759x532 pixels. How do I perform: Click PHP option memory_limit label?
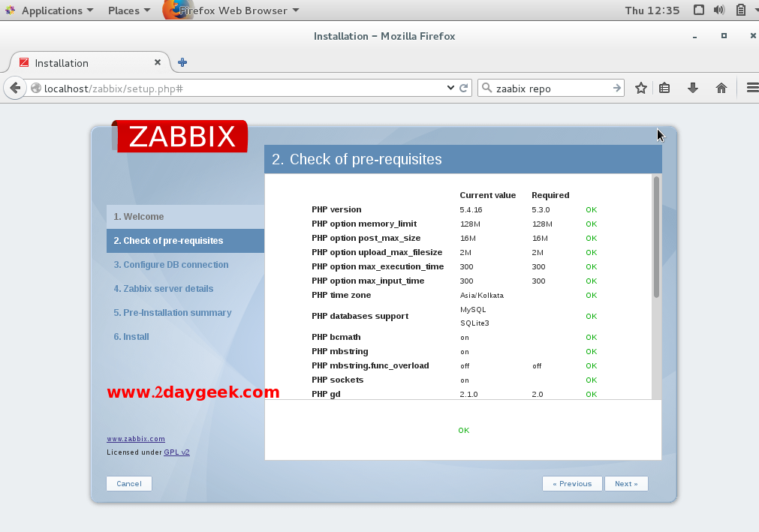click(x=364, y=224)
